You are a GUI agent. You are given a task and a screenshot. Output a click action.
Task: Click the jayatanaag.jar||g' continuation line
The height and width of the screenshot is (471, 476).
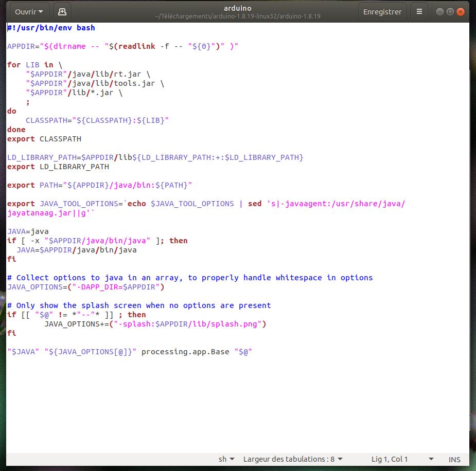(51, 213)
